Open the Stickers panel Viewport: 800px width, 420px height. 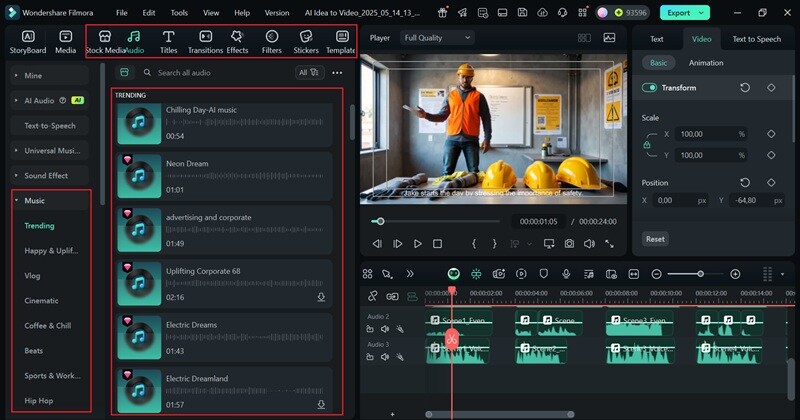306,42
